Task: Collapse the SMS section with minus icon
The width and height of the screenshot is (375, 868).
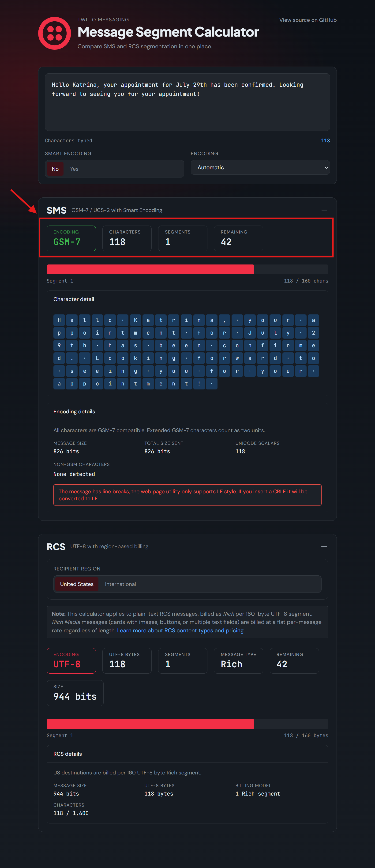Action: click(x=324, y=210)
